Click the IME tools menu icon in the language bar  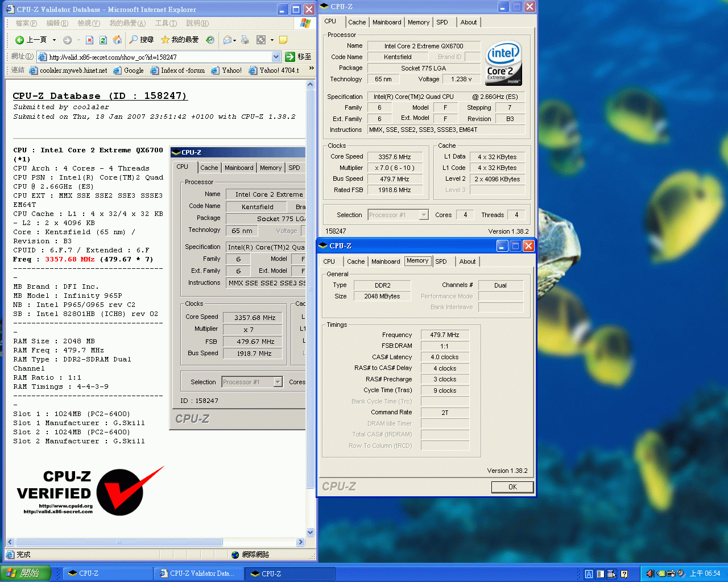coord(611,574)
